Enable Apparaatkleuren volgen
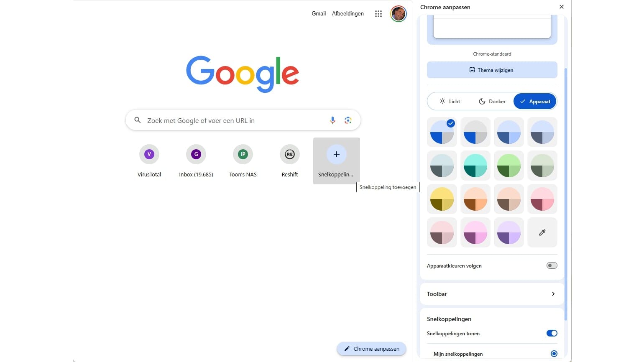The image size is (644, 362). [x=552, y=265]
